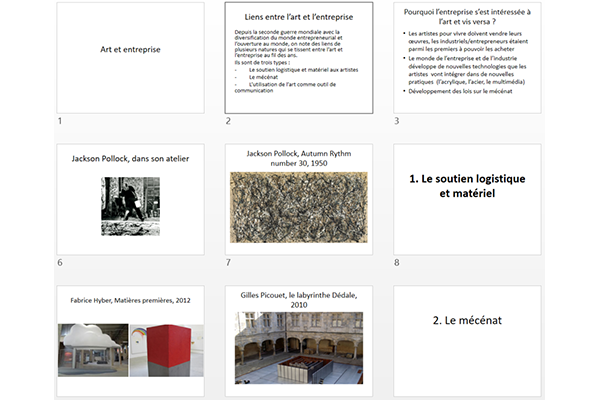Click the courtyard labyrinth photo
Image resolution: width=600 pixels, height=400 pixels.
point(299,348)
